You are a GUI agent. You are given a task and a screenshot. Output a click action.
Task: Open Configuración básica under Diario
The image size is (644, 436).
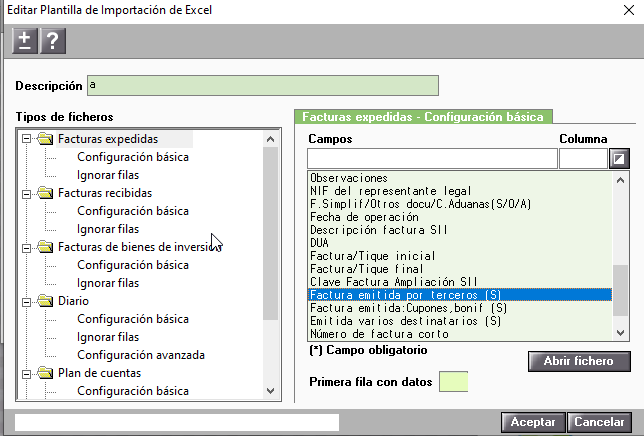(133, 319)
